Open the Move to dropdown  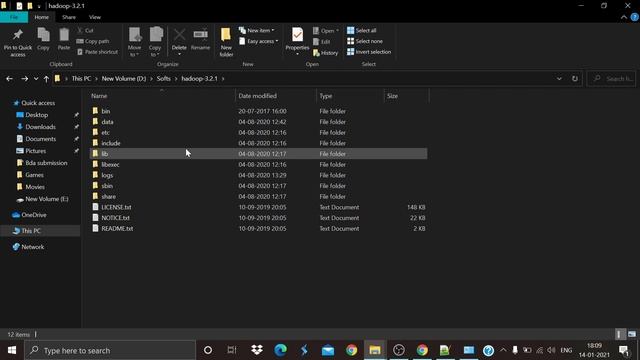tap(134, 42)
